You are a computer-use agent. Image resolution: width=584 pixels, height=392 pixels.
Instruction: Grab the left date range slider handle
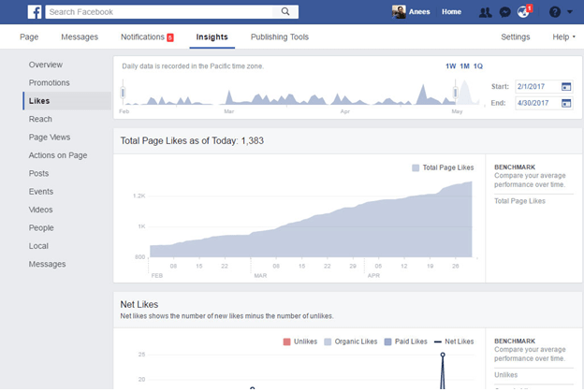(x=123, y=93)
